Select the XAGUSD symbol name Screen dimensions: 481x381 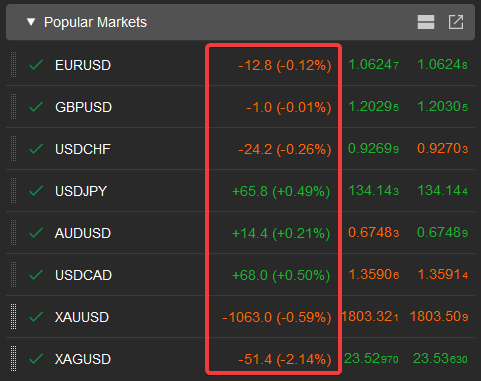[83, 359]
